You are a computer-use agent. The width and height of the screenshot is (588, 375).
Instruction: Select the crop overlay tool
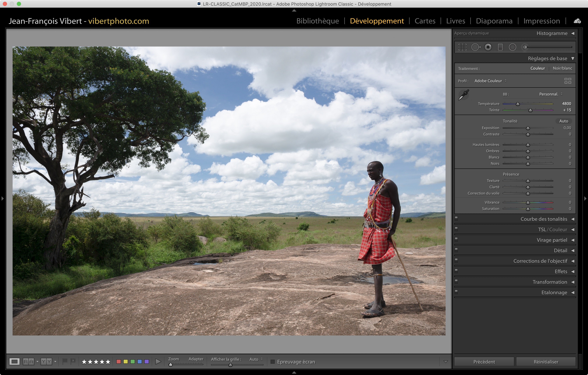click(x=462, y=47)
